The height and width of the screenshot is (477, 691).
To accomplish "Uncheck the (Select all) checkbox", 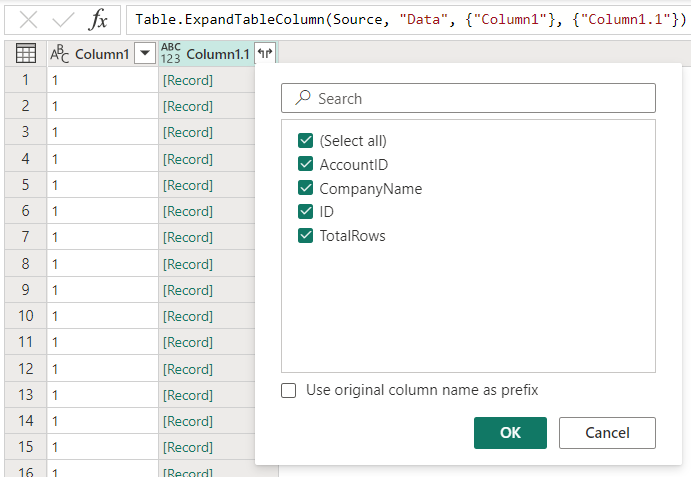I will (x=305, y=141).
